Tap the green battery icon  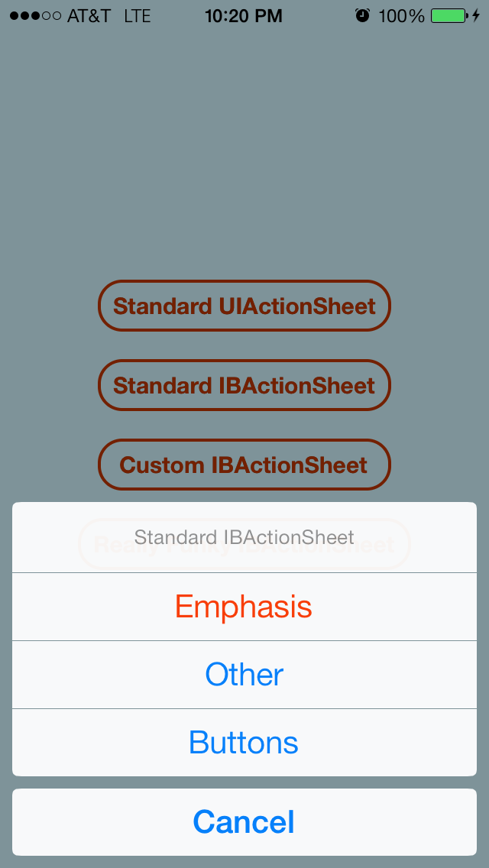coord(449,15)
